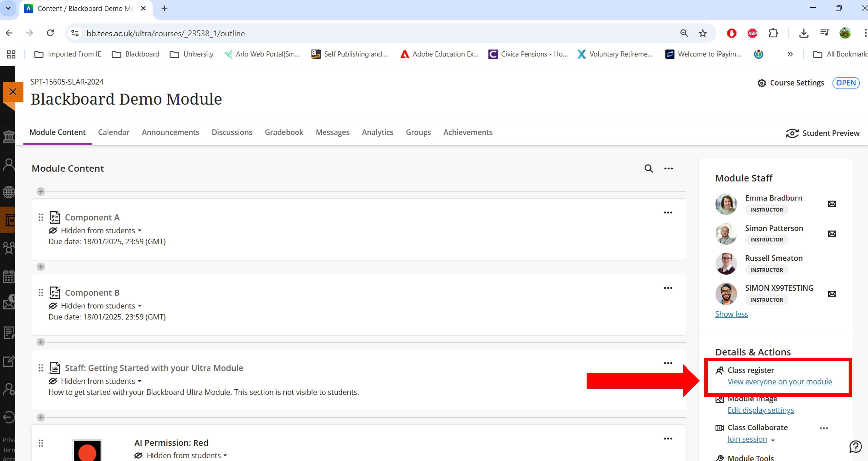The width and height of the screenshot is (868, 461).
Task: Open a new browser tab
Action: [x=165, y=8]
